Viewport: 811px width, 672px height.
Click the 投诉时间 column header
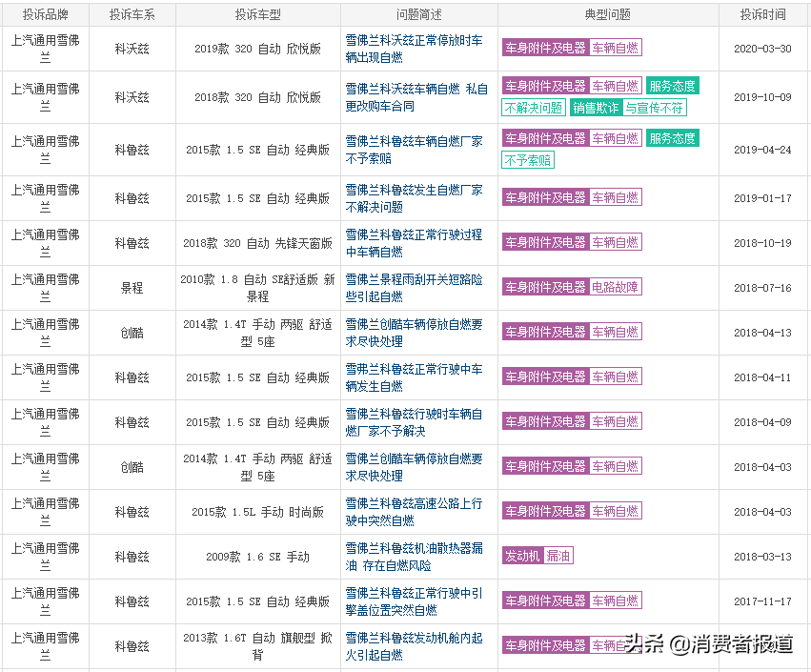[763, 15]
